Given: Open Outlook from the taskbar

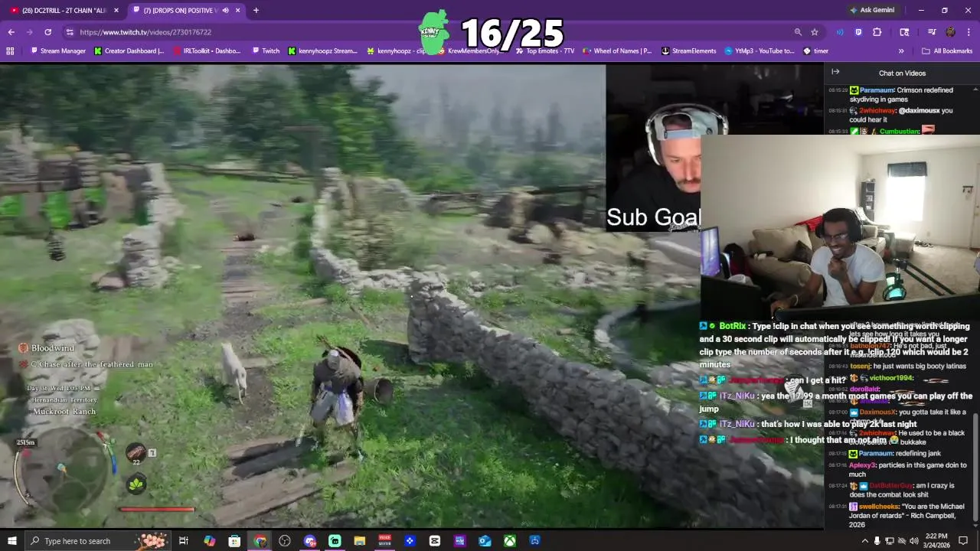Looking at the screenshot, I should 484,541.
